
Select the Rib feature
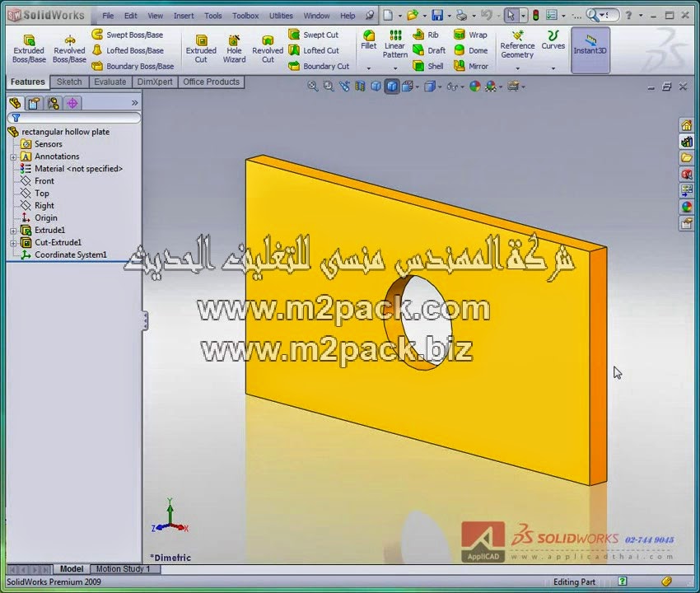(x=426, y=35)
